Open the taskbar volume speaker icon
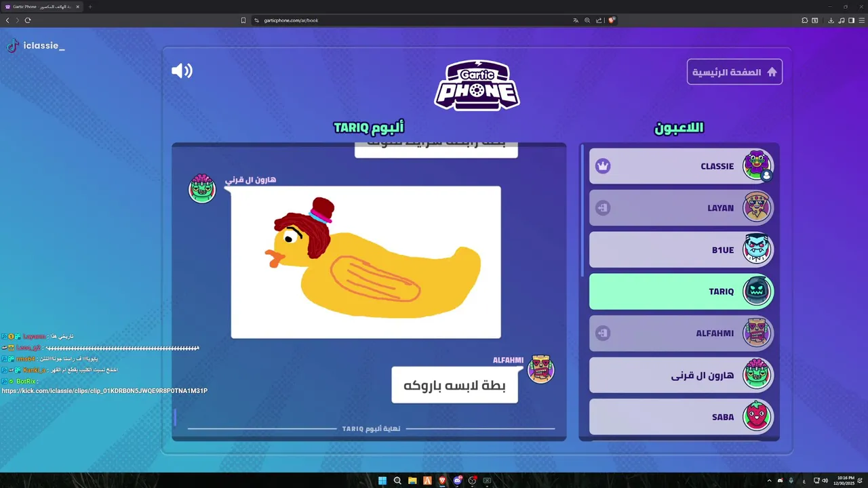 (825, 481)
